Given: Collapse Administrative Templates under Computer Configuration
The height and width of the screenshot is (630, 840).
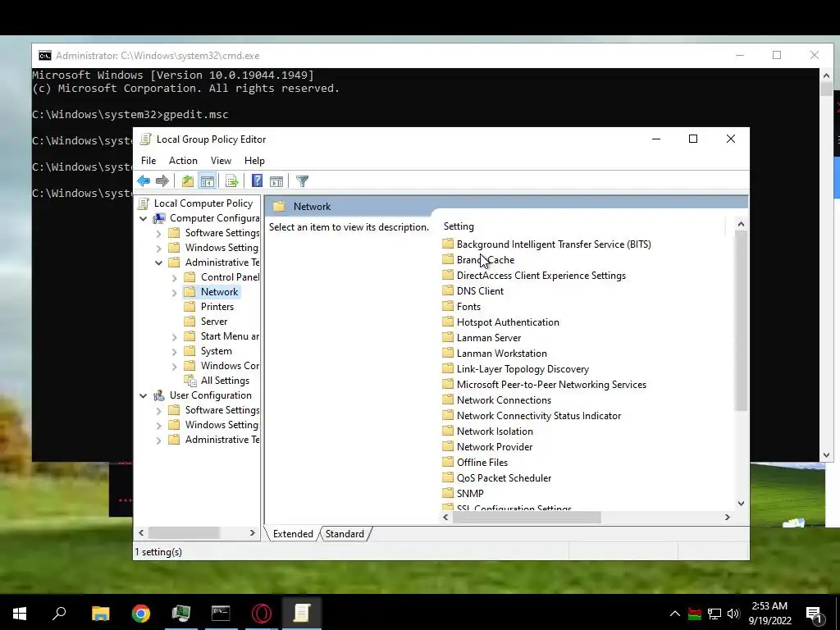Looking at the screenshot, I should pos(158,263).
